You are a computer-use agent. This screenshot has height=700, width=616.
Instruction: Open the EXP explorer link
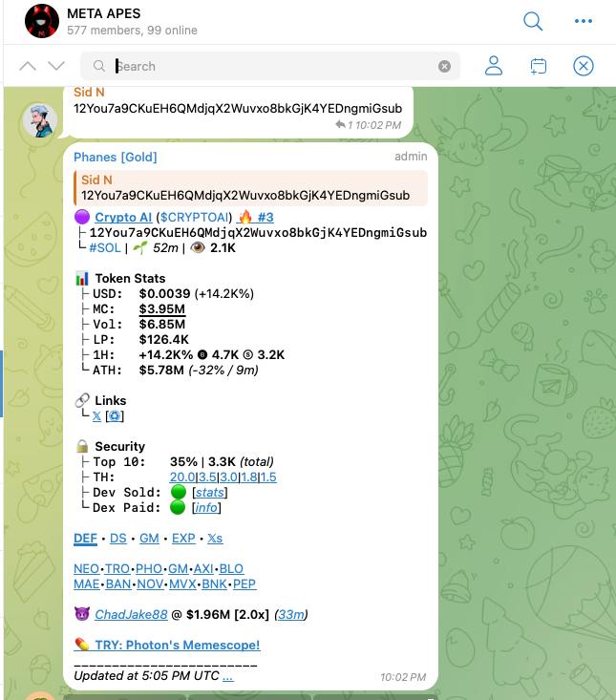183,539
